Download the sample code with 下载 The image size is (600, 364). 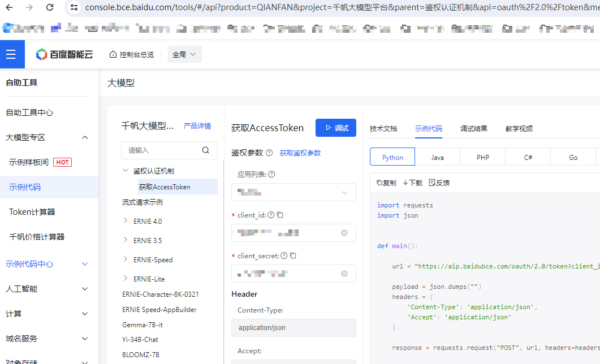pyautogui.click(x=412, y=183)
